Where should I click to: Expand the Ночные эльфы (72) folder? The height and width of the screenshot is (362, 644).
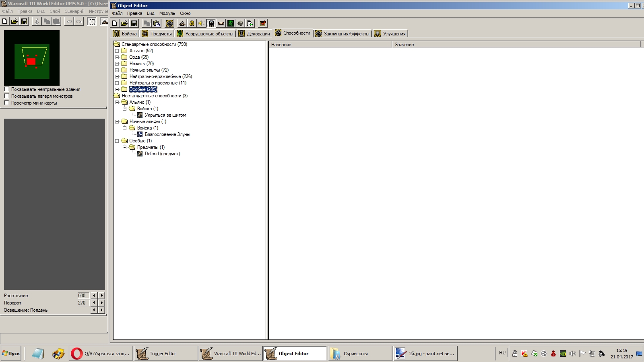tap(117, 70)
